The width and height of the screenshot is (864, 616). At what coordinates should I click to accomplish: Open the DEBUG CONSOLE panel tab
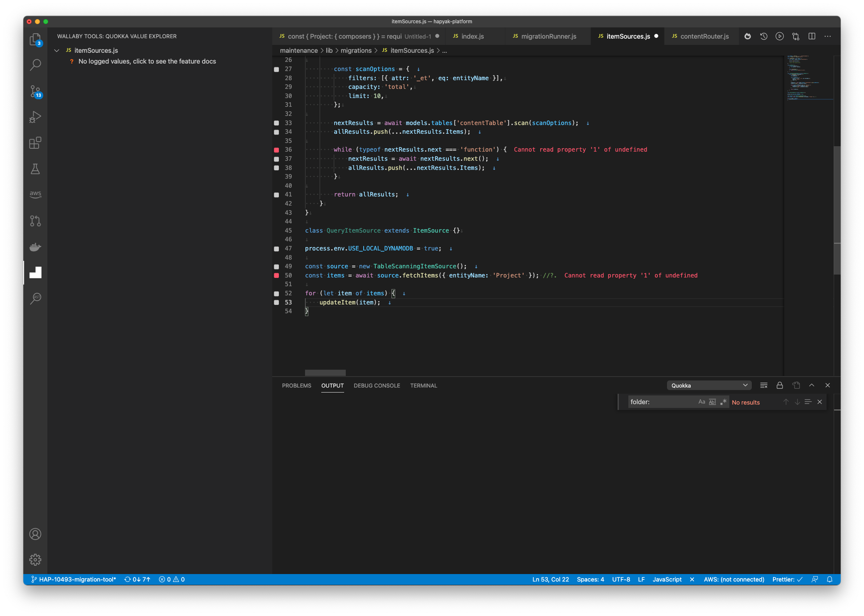(377, 385)
